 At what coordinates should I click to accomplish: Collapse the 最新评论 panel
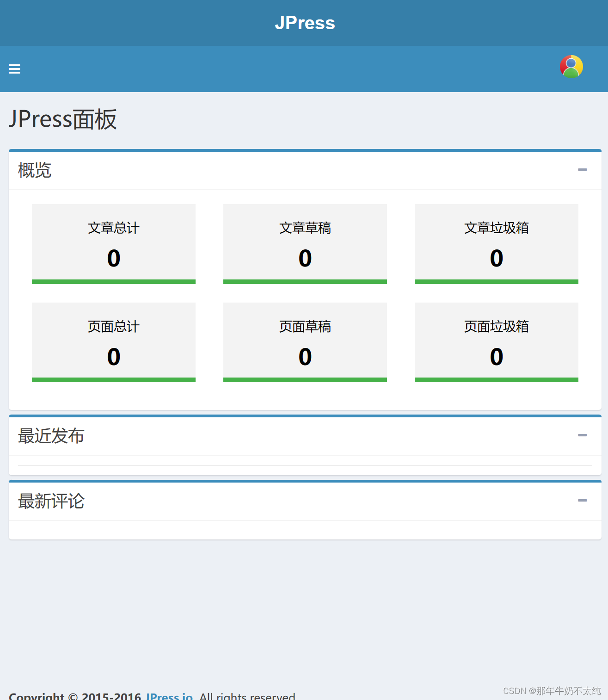tap(582, 501)
